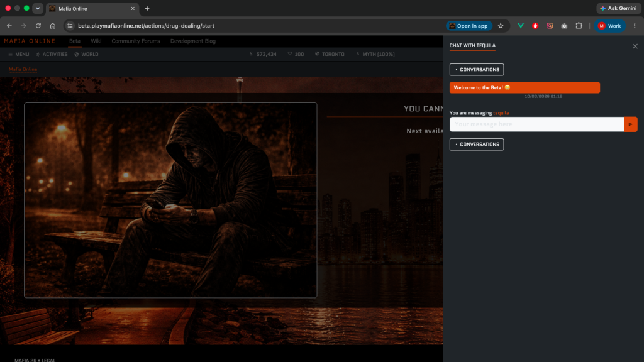
Task: Click the browser forward arrow
Action: tap(24, 25)
